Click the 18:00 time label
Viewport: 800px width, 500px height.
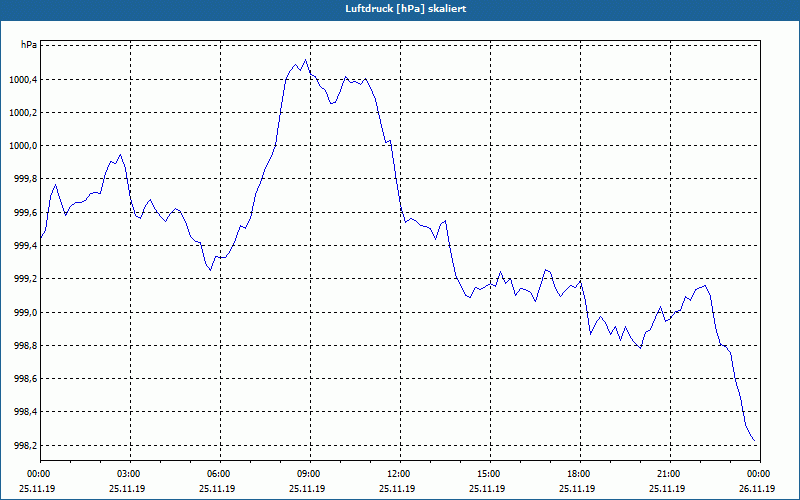[x=581, y=474]
